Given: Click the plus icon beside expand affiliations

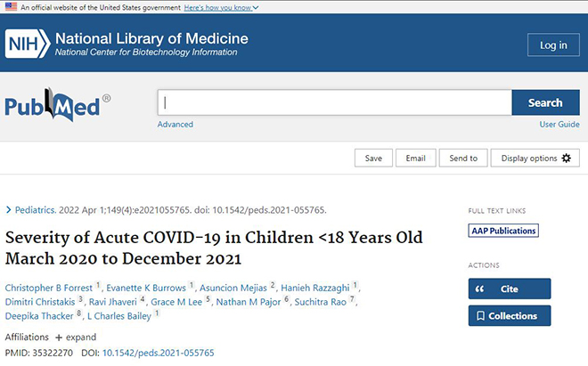Looking at the screenshot, I should coord(59,338).
